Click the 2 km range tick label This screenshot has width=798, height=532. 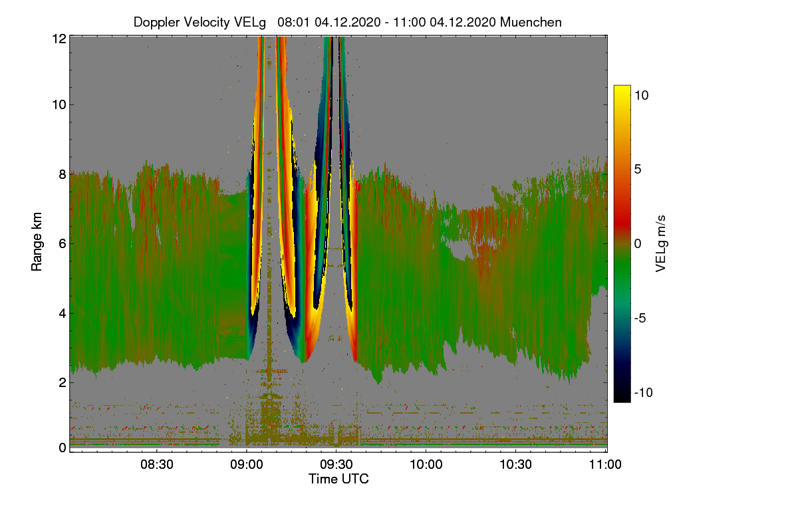click(x=62, y=382)
